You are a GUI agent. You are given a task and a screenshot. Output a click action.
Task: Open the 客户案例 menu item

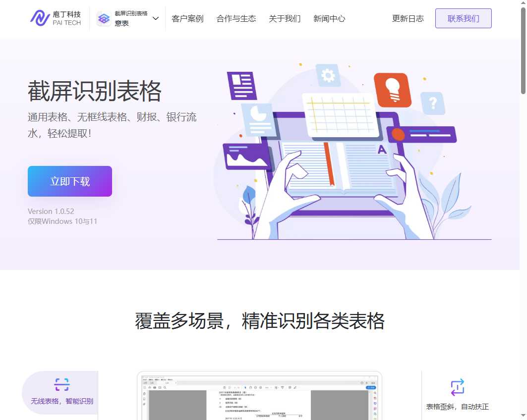(187, 18)
